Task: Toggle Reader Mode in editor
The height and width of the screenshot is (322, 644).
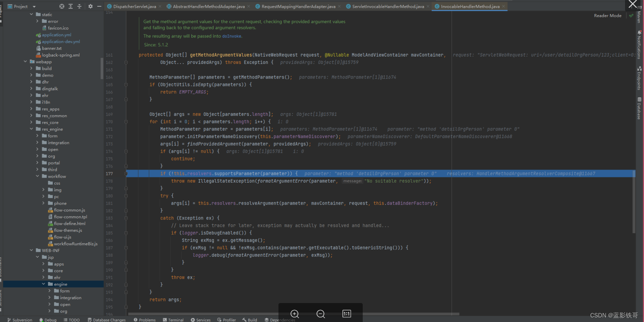Action: (x=607, y=15)
